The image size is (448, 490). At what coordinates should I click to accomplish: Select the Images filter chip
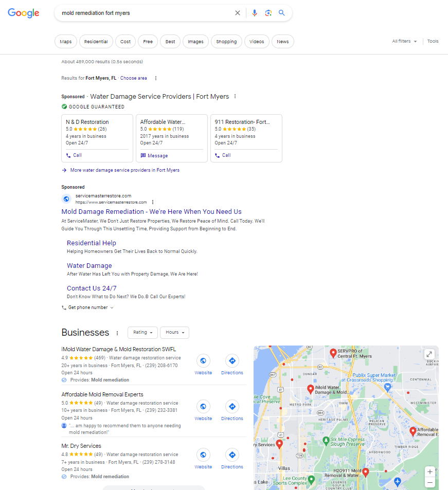point(195,42)
